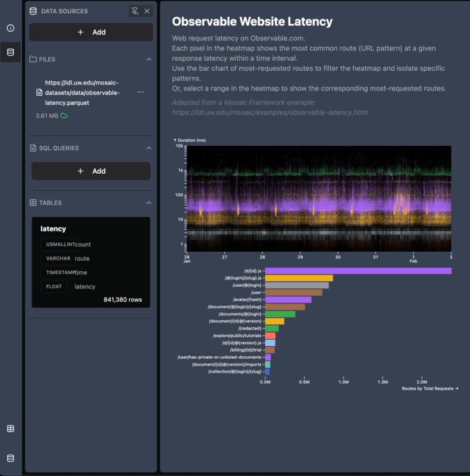
Task: Select the TIMESTAMP time column
Action: [x=64, y=273]
